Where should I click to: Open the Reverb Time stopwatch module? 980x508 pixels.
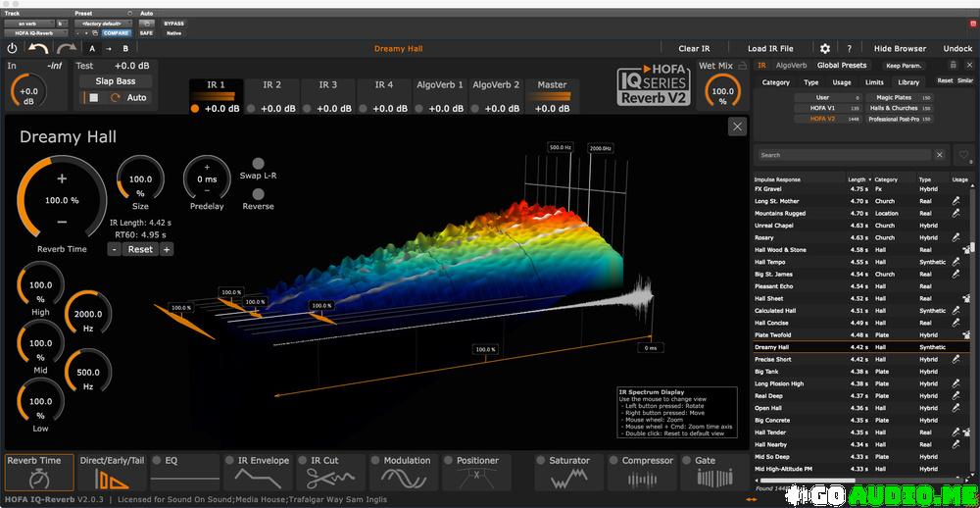(38, 473)
